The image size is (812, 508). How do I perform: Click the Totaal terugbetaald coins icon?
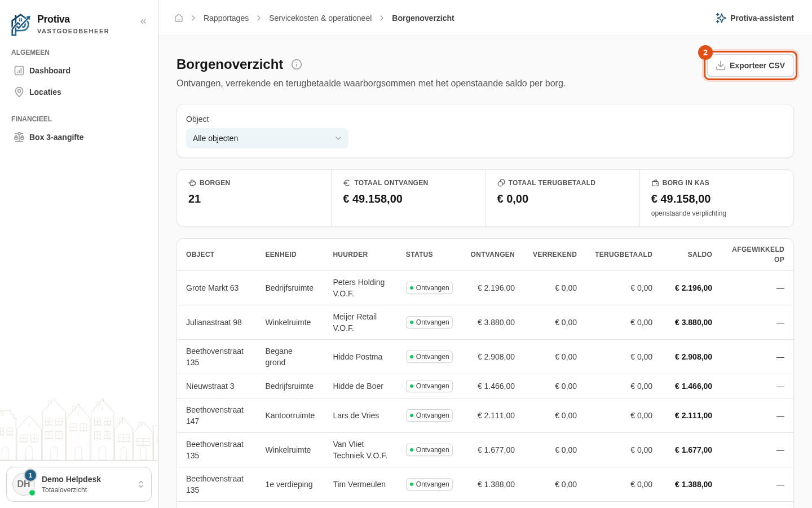pyautogui.click(x=501, y=183)
